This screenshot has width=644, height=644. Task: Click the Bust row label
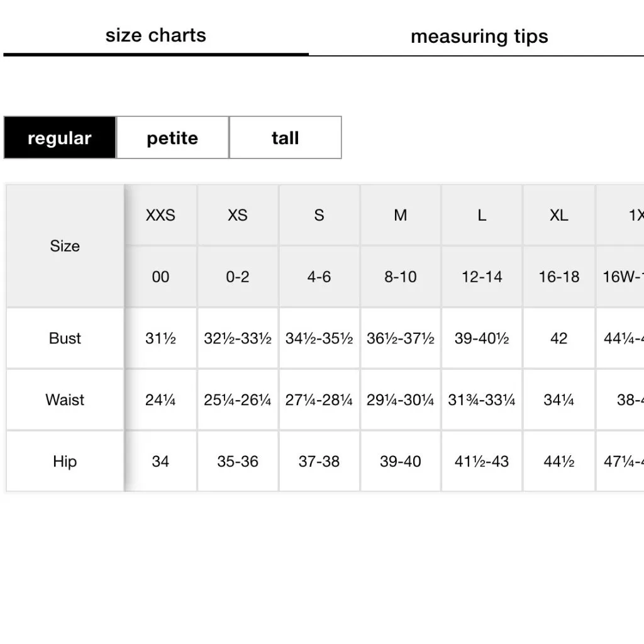coord(65,338)
